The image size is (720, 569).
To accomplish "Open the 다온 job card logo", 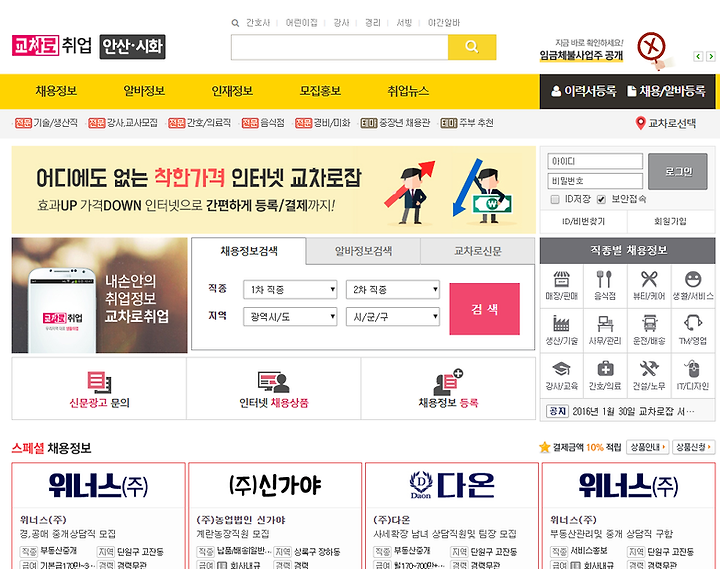I will (x=452, y=485).
